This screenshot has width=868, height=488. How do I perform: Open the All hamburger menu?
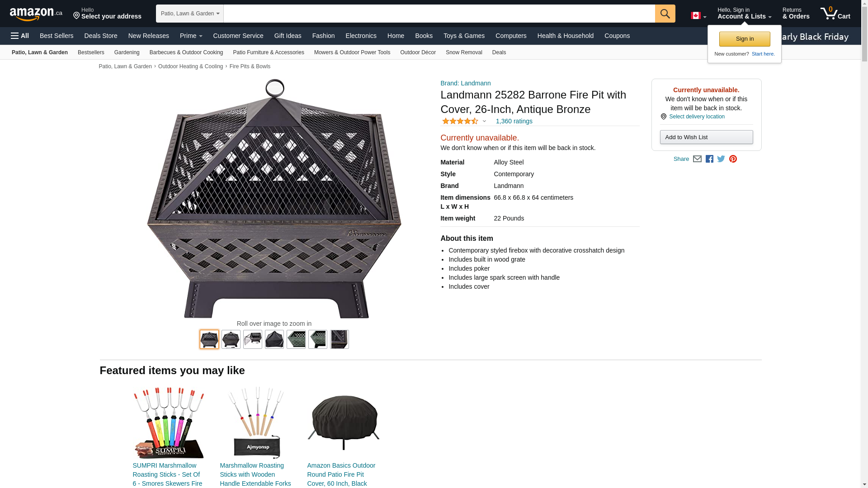pyautogui.click(x=20, y=36)
